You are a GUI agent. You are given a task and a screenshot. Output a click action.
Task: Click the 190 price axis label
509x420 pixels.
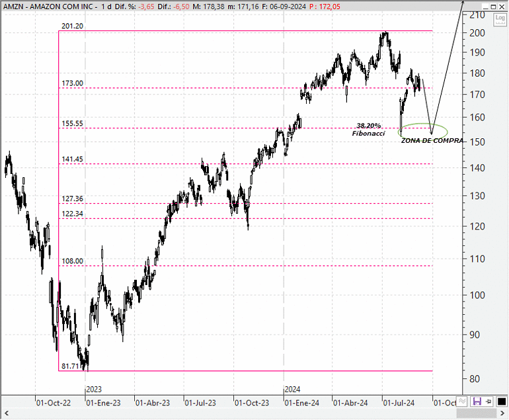coord(477,52)
